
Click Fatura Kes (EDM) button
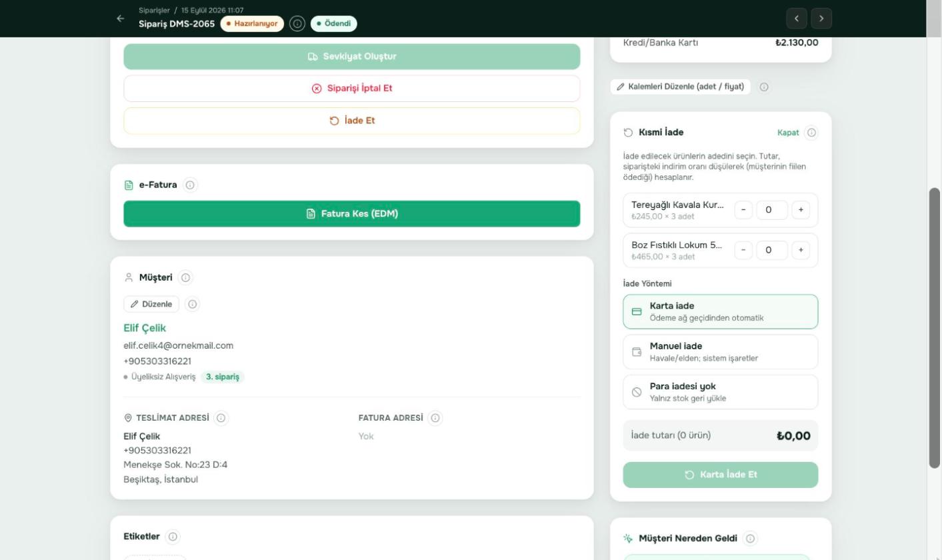point(352,214)
